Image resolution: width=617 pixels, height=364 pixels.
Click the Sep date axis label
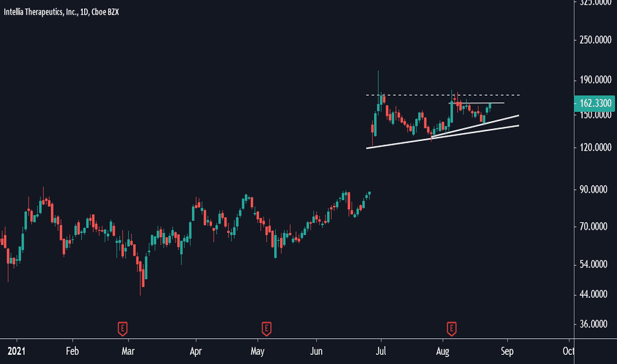pyautogui.click(x=507, y=351)
